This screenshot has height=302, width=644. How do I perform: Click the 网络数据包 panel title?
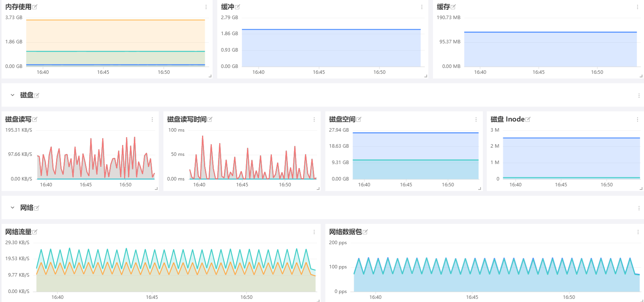[x=346, y=232]
